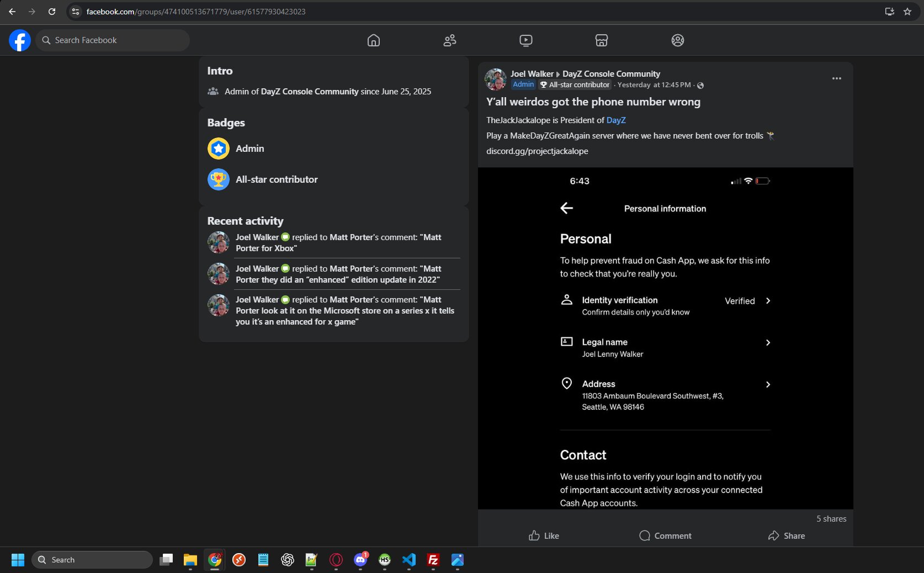Click the globe privacy icon on the post
Screen dimensions: 924x573
pos(700,86)
